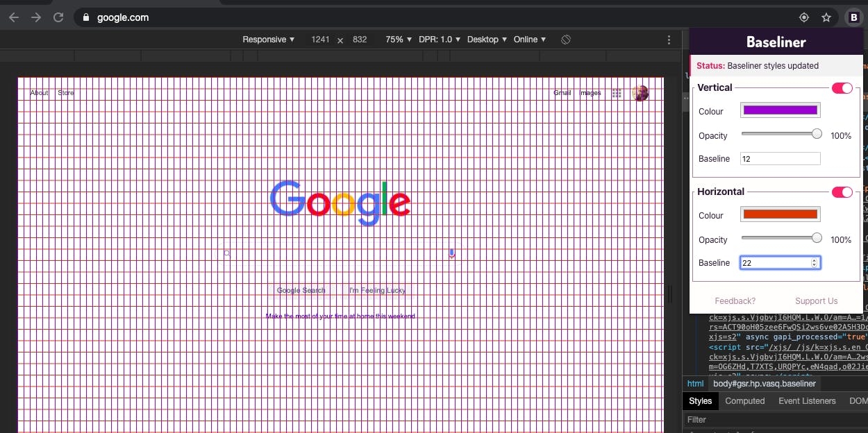Click the Horizontal Baseline input field
This screenshot has height=433, width=868.
781,263
